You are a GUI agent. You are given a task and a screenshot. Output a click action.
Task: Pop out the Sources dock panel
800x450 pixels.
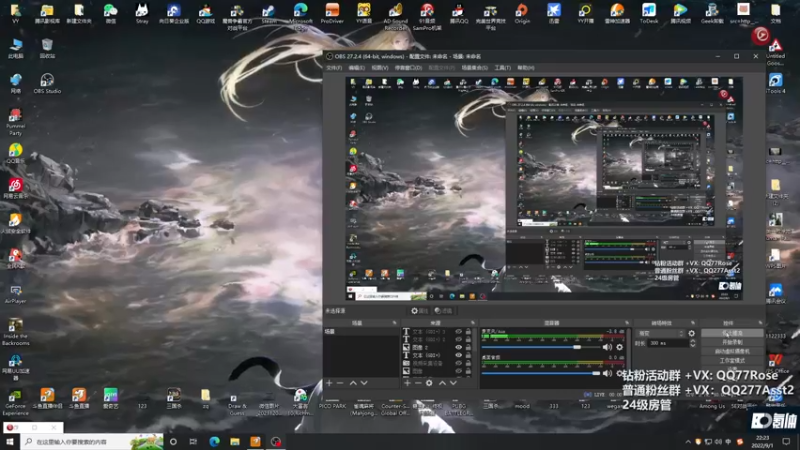(x=472, y=323)
